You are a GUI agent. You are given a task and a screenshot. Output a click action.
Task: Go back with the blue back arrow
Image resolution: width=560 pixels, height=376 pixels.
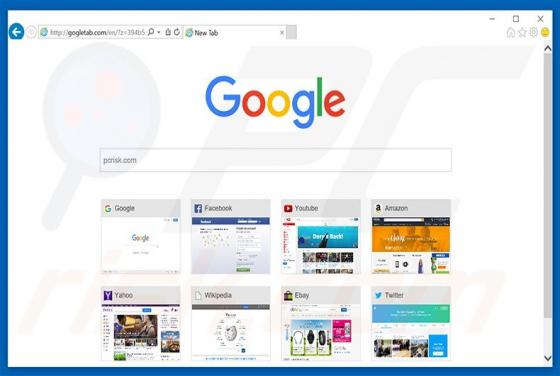[16, 32]
